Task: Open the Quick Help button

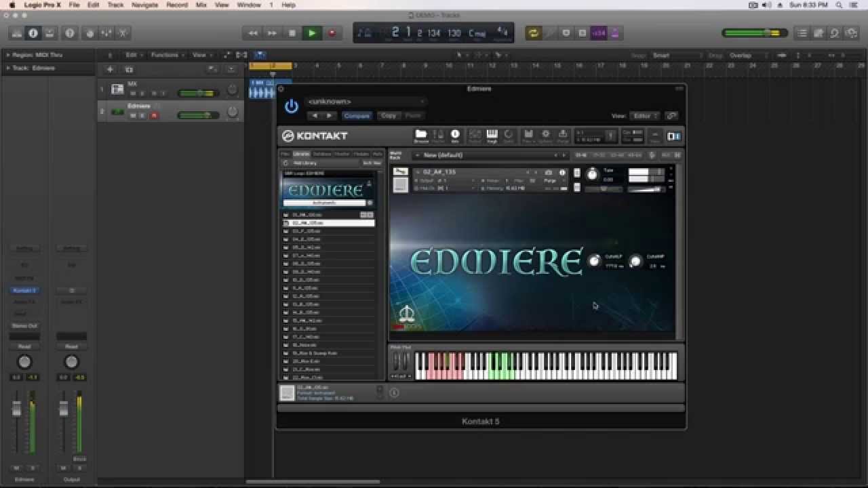Action: (69, 33)
